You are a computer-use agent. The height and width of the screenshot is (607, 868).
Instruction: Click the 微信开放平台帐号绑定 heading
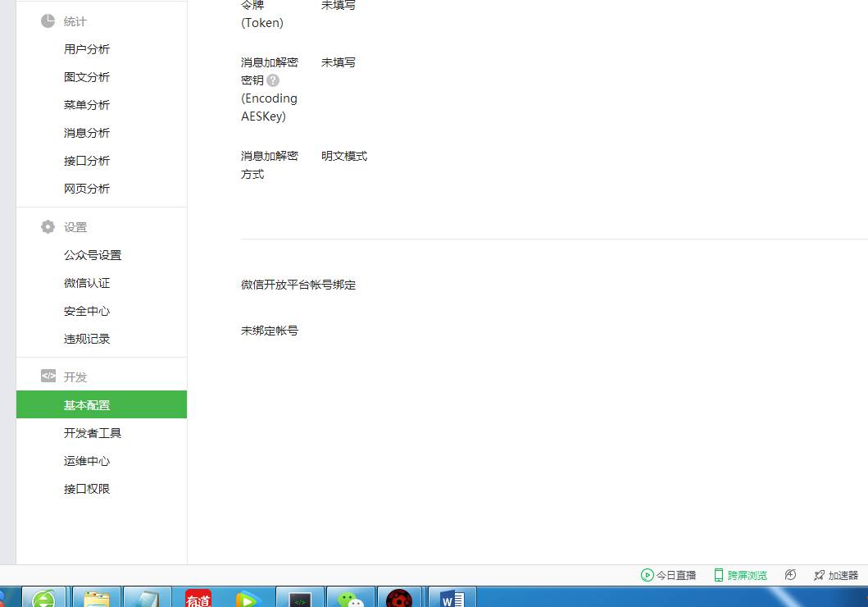pyautogui.click(x=298, y=285)
